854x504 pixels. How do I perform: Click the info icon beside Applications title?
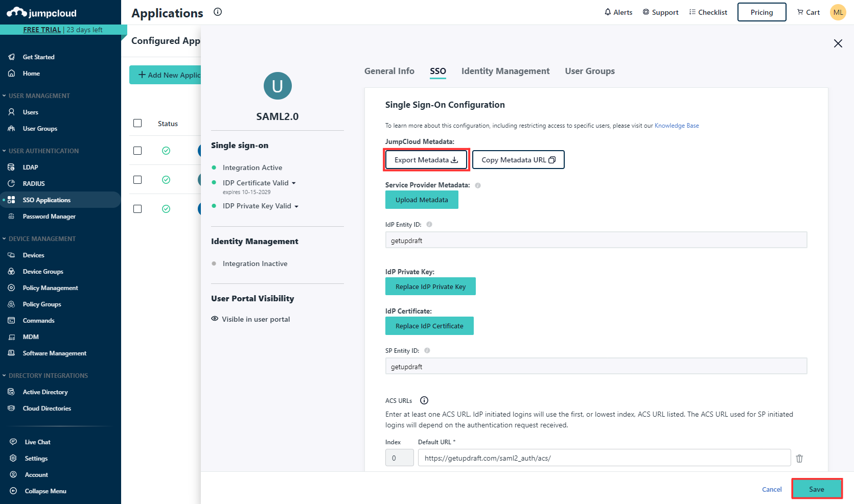[218, 12]
